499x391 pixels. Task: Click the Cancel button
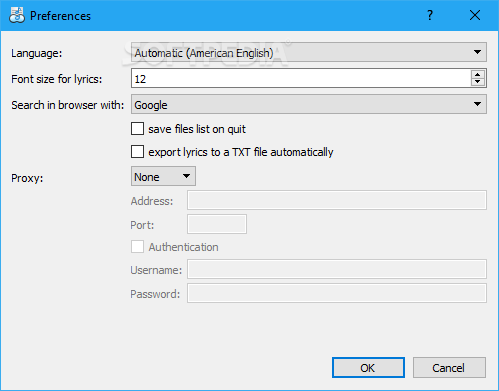pyautogui.click(x=449, y=368)
